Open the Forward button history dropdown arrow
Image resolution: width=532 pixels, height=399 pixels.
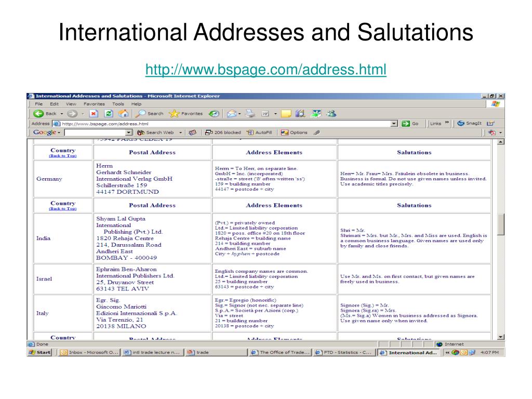point(83,114)
